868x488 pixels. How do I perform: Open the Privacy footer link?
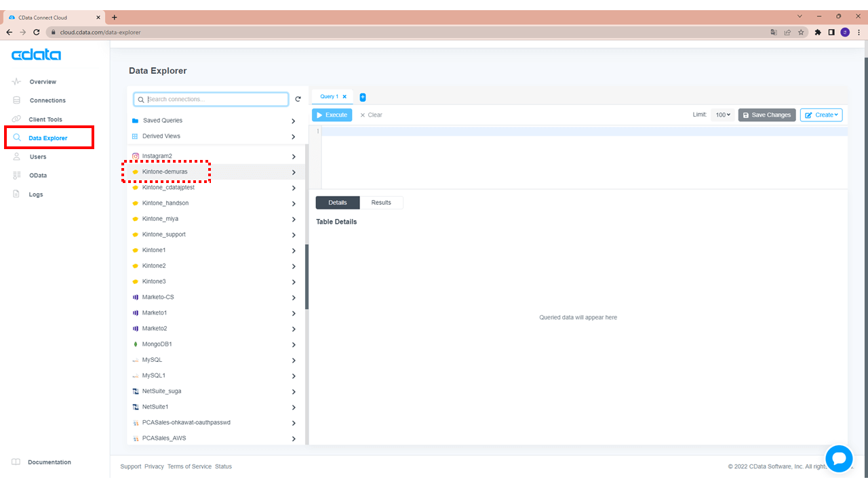pyautogui.click(x=154, y=466)
